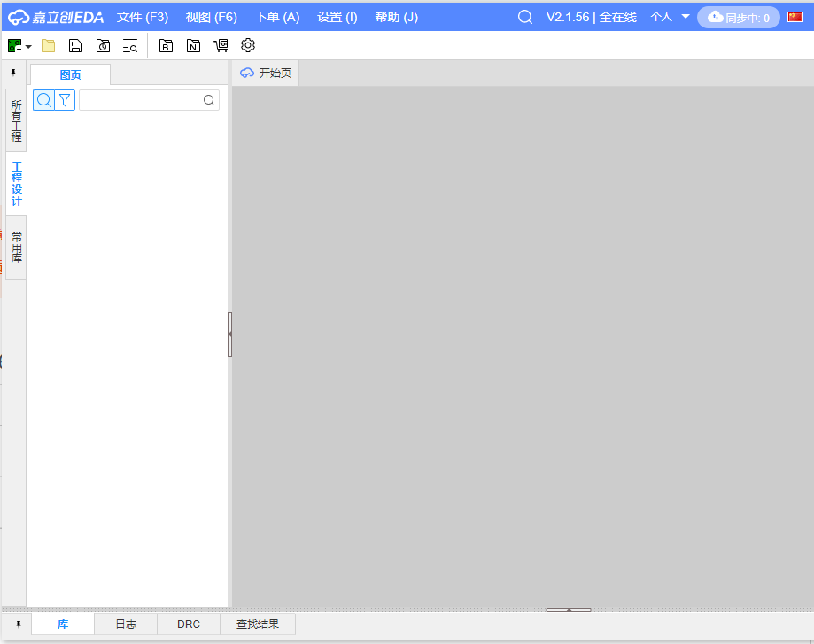The height and width of the screenshot is (644, 814).
Task: Toggle the filter funnel button
Action: coord(65,100)
